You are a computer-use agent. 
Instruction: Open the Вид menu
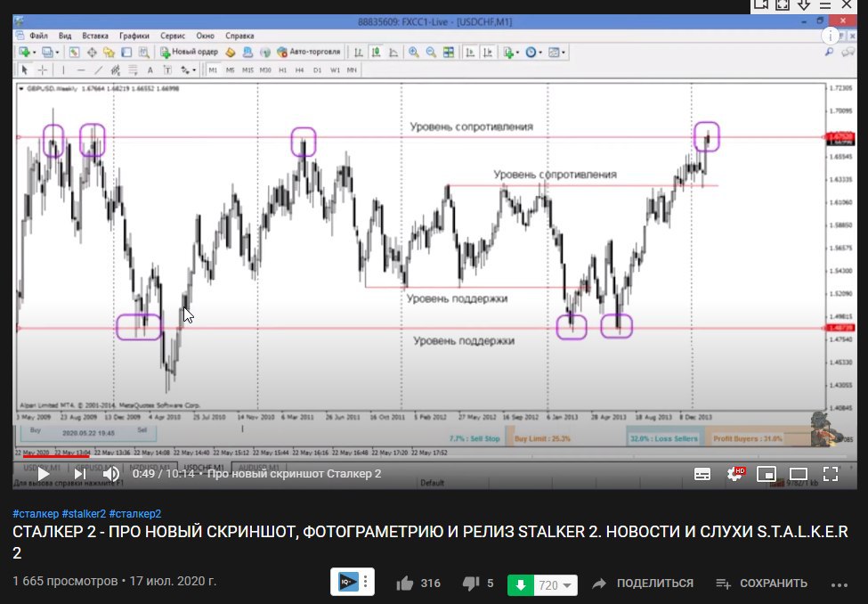65,36
